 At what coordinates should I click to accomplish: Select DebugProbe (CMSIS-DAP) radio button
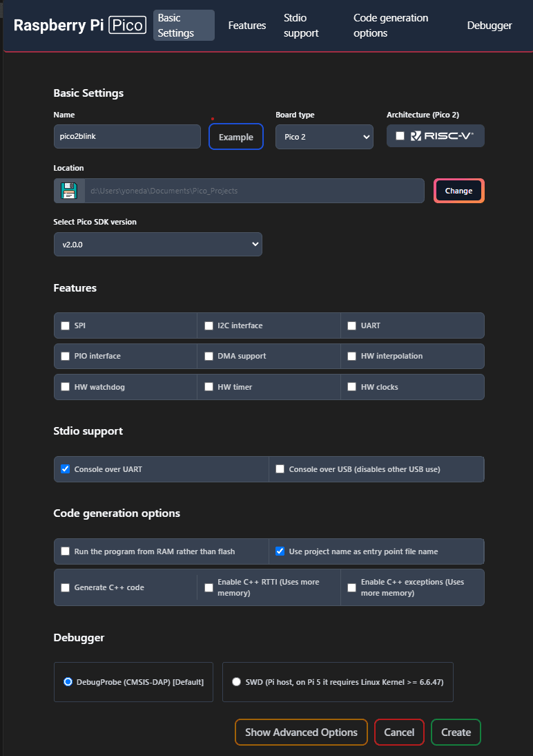click(x=68, y=682)
